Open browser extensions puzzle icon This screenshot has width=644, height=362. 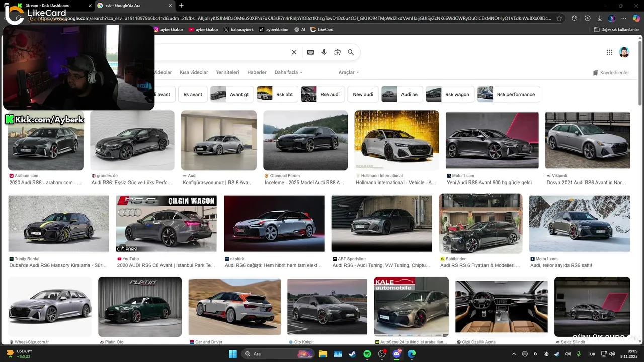pyautogui.click(x=574, y=18)
